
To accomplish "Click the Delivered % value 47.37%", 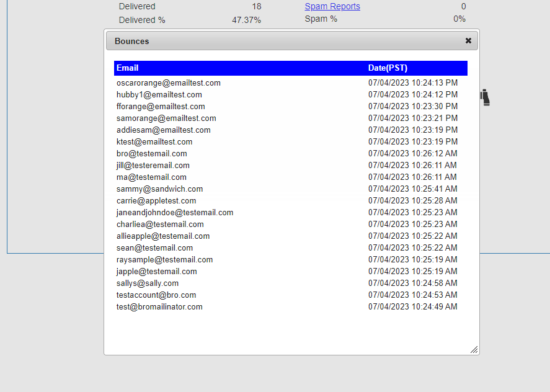I will pyautogui.click(x=246, y=20).
